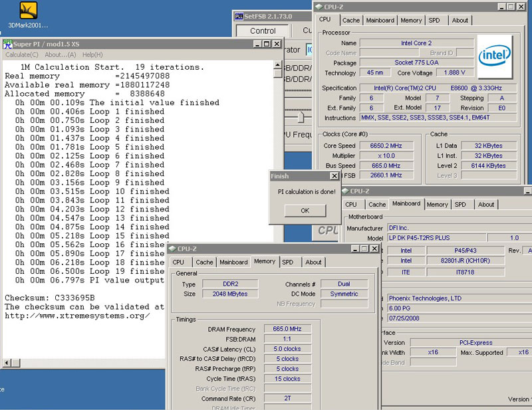Image resolution: width=532 pixels, height=410 pixels.
Task: Maximize the Super PI window
Action: click(x=267, y=44)
